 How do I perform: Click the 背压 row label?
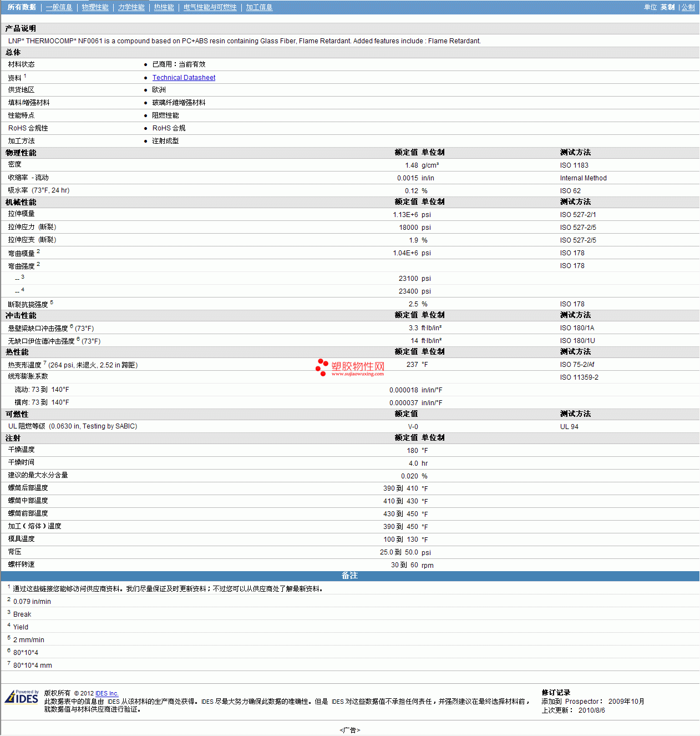[15, 552]
